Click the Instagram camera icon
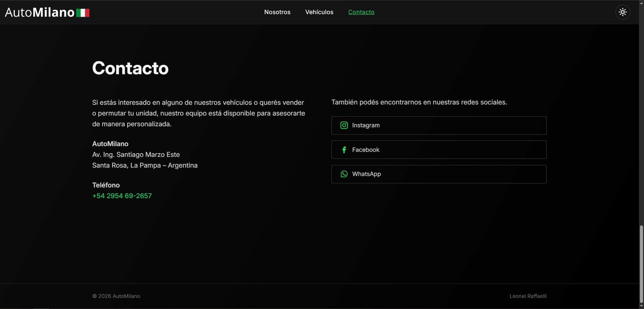 (344, 125)
